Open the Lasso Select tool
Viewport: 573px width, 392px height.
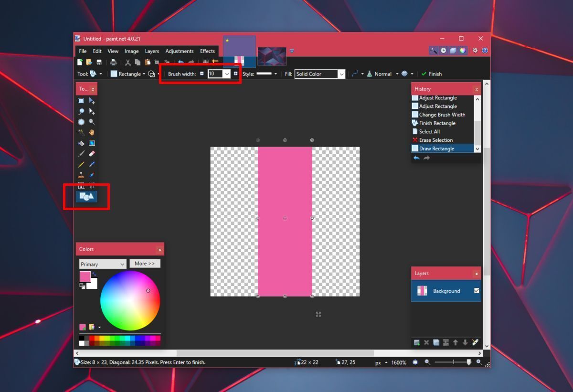coord(81,111)
